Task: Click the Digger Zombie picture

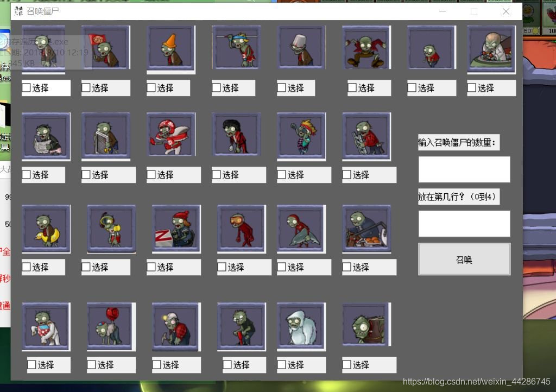Action: click(176, 326)
